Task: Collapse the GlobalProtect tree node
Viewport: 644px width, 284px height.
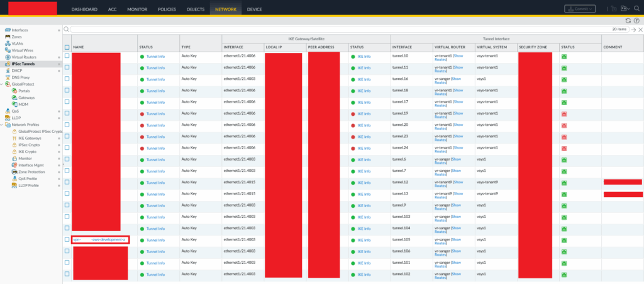Action: coord(3,84)
